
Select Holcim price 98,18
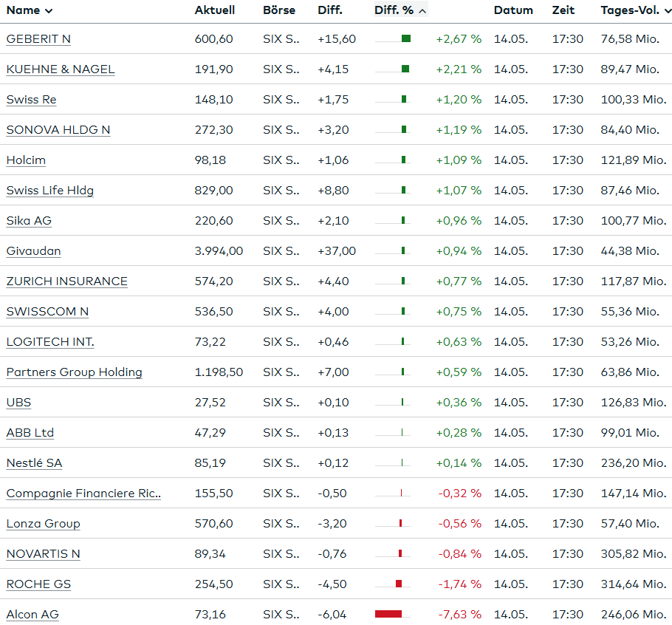(210, 160)
